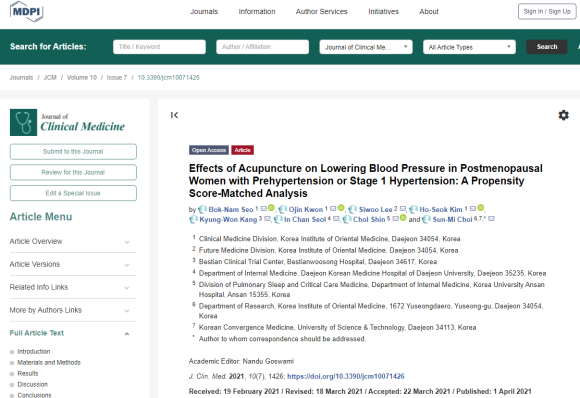Click email icon after Siwoo Lee
The height and width of the screenshot is (398, 580).
403,209
